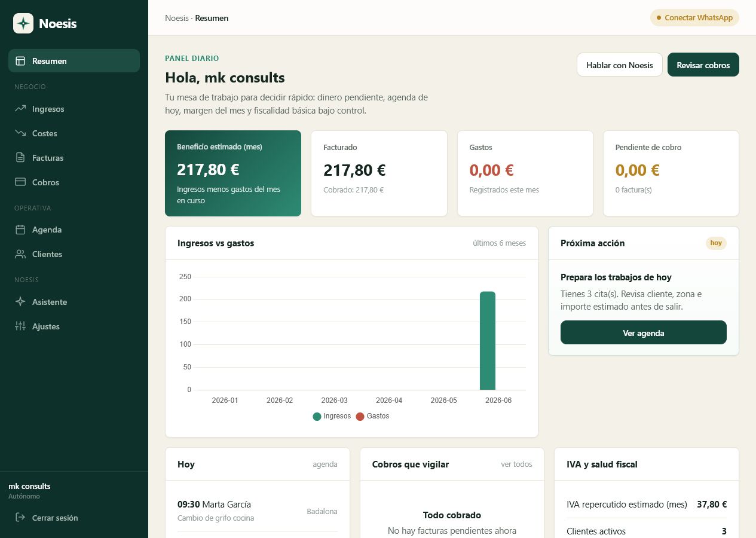The height and width of the screenshot is (538, 756).
Task: Click Cerrar sesión link
Action: (x=55, y=518)
